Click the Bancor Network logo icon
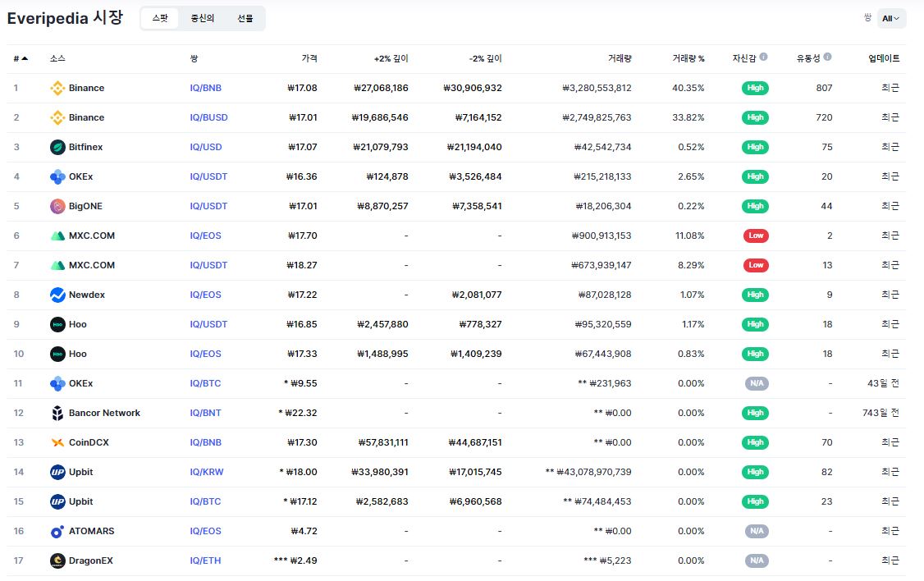This screenshot has height=581, width=924. click(57, 413)
